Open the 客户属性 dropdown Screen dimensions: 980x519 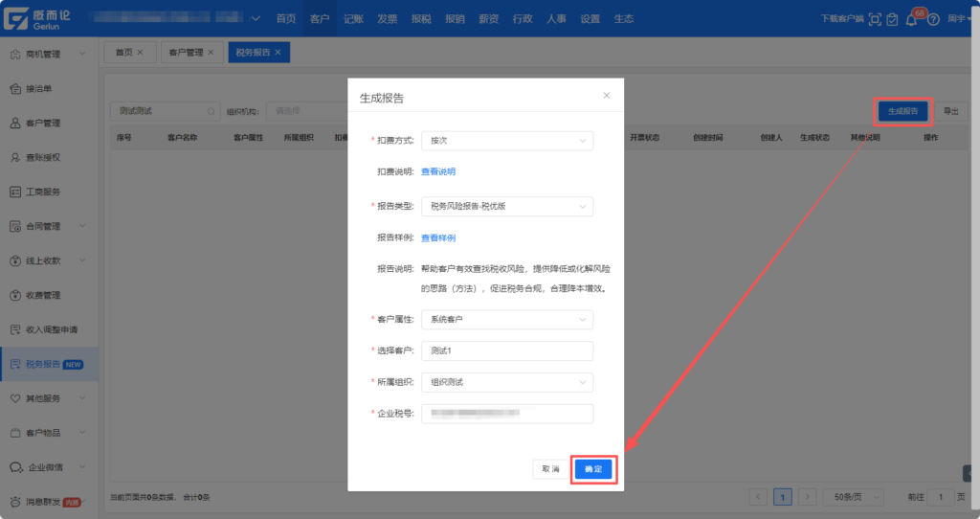tap(506, 319)
